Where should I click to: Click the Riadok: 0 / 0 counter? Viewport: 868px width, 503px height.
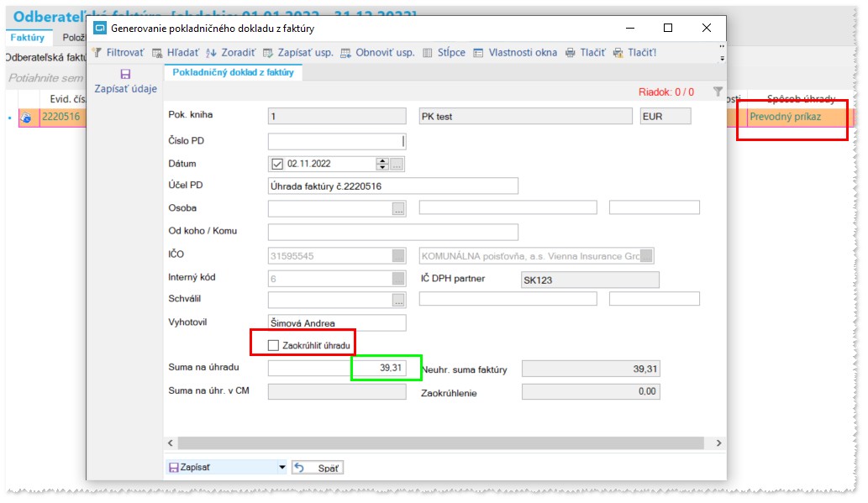[666, 92]
